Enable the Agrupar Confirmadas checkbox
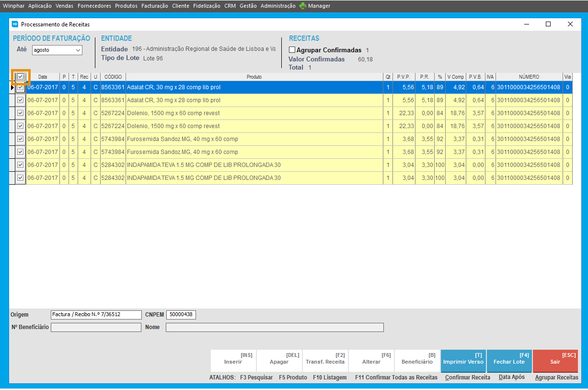The height and width of the screenshot is (390, 588). 292,50
